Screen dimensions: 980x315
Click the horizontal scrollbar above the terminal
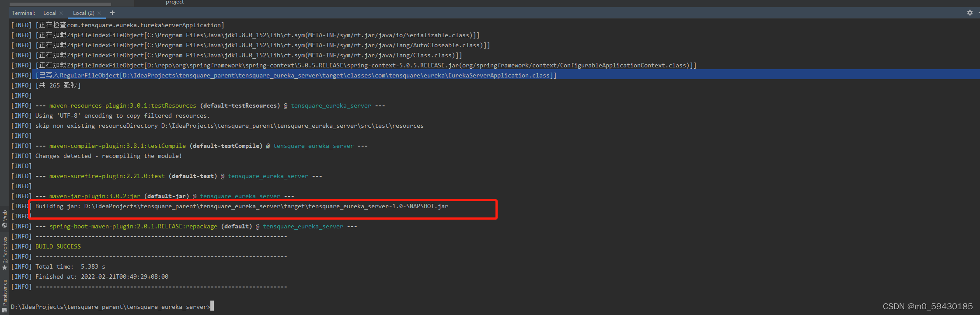(60, 4)
